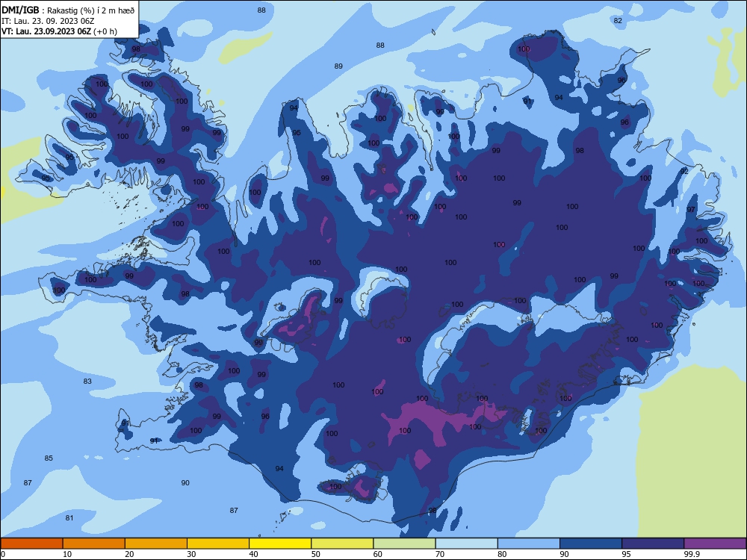747x560 pixels.
Task: Click the legend scale label '80'
Action: (x=502, y=554)
